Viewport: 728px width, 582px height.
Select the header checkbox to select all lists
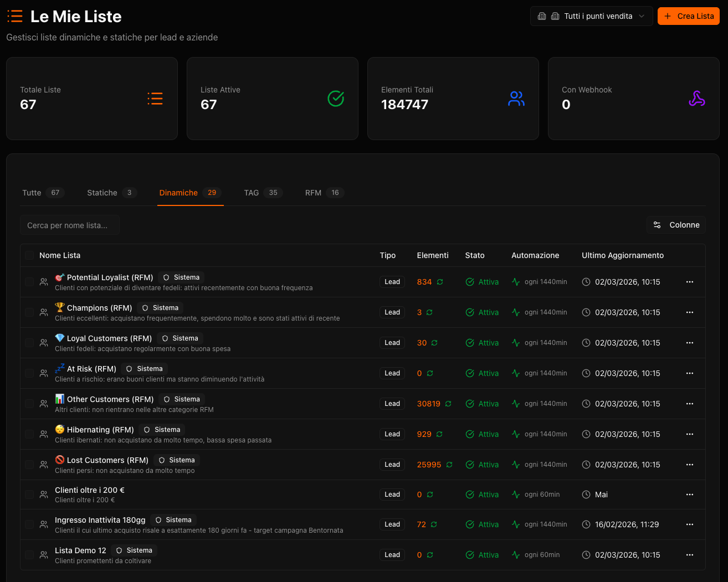[29, 255]
